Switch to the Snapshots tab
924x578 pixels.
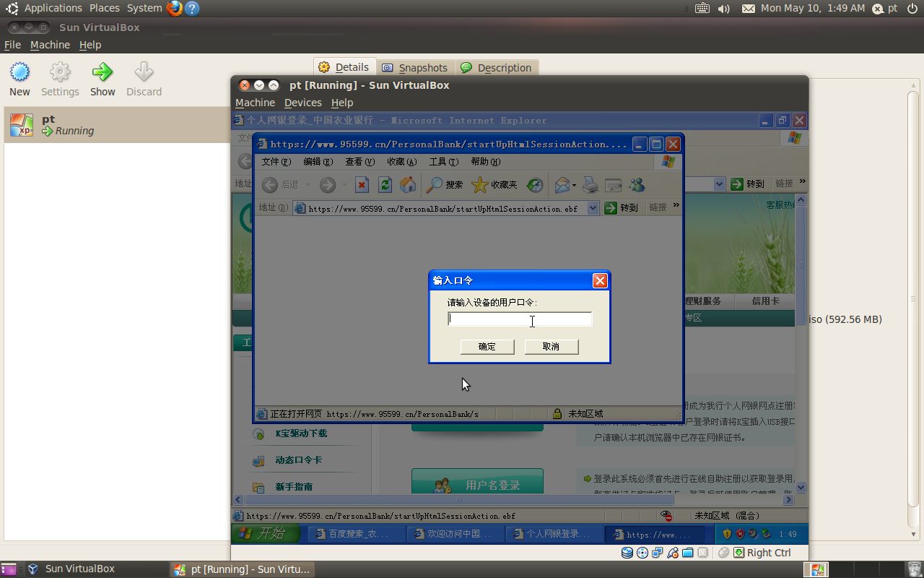pos(415,68)
